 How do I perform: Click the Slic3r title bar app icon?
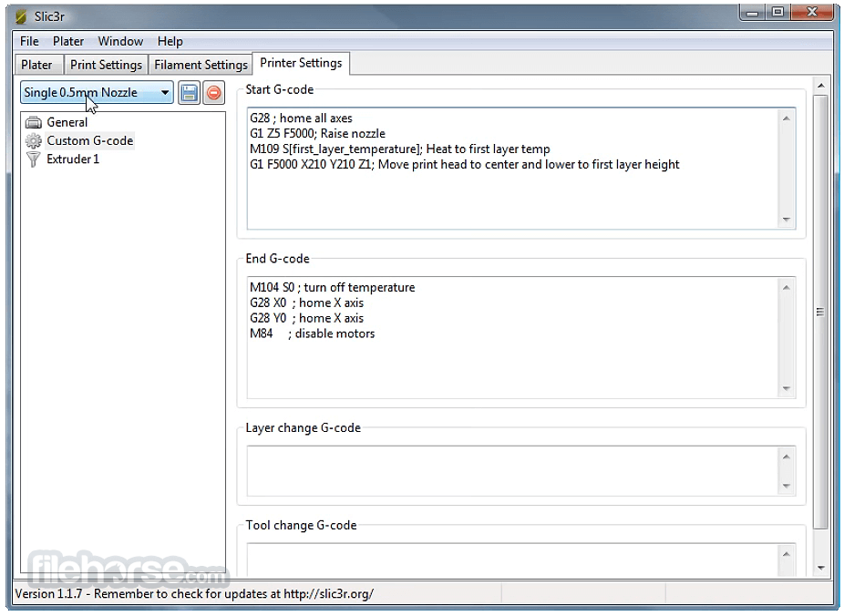pyautogui.click(x=21, y=16)
